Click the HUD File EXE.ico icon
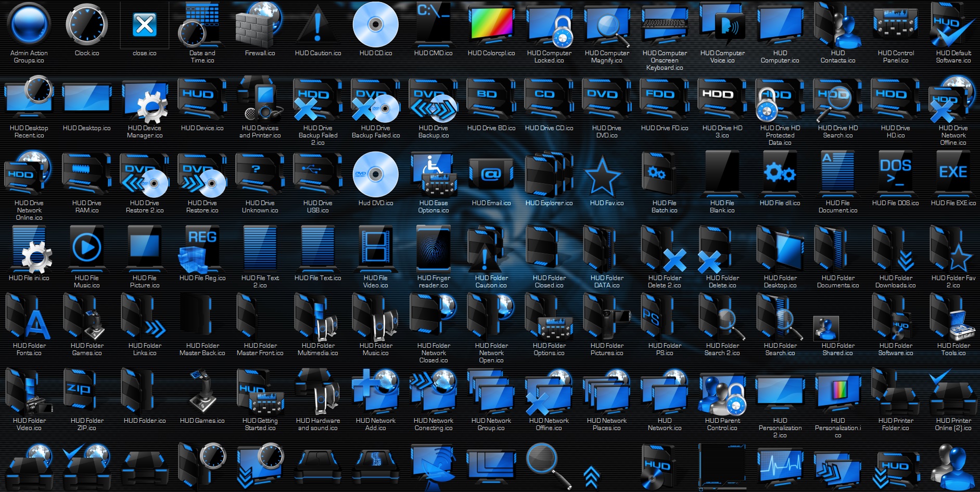Screen dimensions: 980x492 point(953,174)
